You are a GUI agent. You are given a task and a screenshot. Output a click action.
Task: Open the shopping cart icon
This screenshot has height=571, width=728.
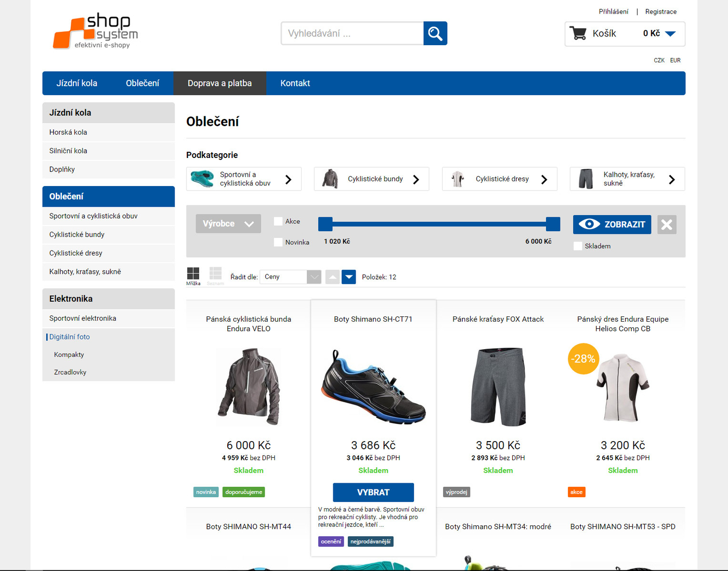point(578,33)
